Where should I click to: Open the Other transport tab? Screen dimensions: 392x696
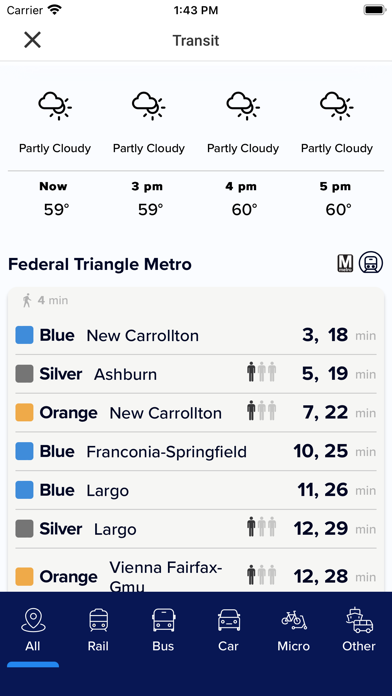(x=359, y=631)
